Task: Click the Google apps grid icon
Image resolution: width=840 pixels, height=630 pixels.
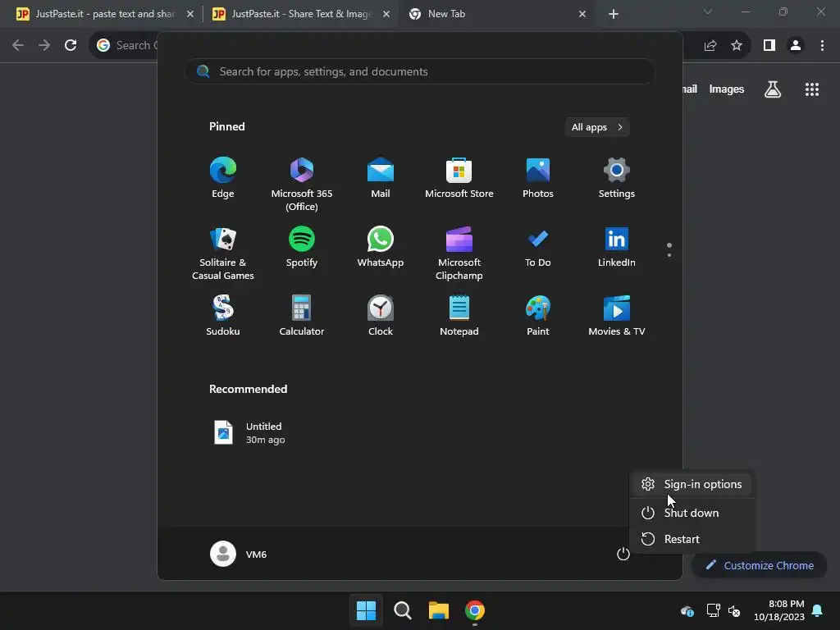Action: [811, 89]
